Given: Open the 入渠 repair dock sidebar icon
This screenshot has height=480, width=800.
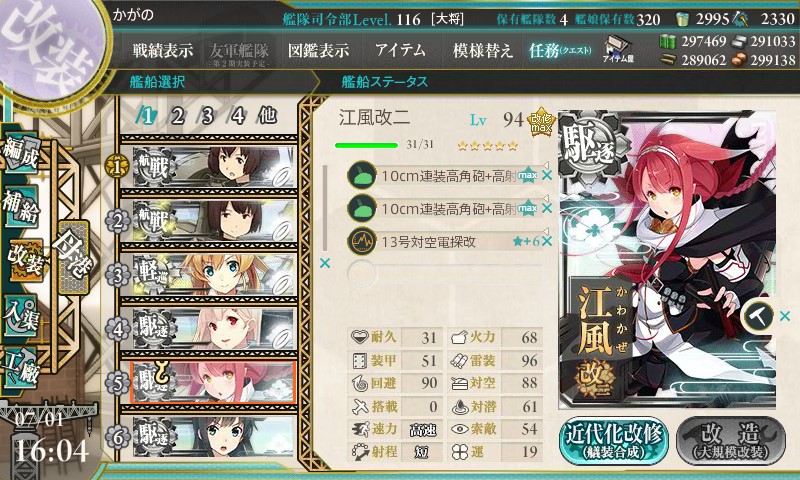Looking at the screenshot, I should click(x=20, y=316).
